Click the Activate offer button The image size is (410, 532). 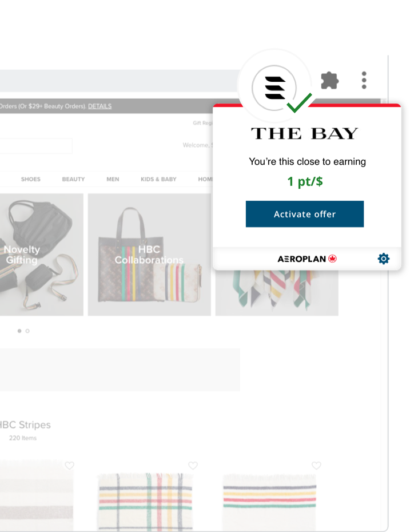pyautogui.click(x=305, y=214)
